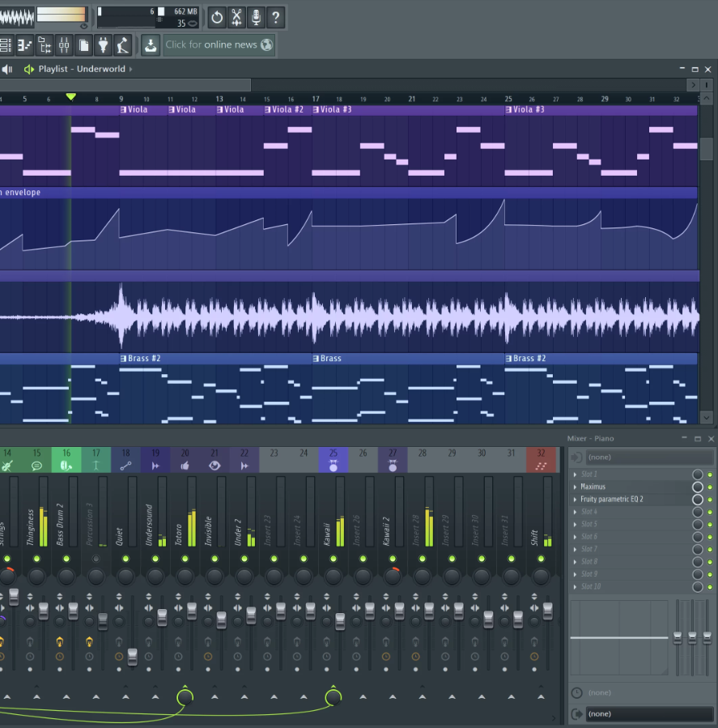Click the copy pages project icon
The height and width of the screenshot is (728, 718).
pos(84,45)
